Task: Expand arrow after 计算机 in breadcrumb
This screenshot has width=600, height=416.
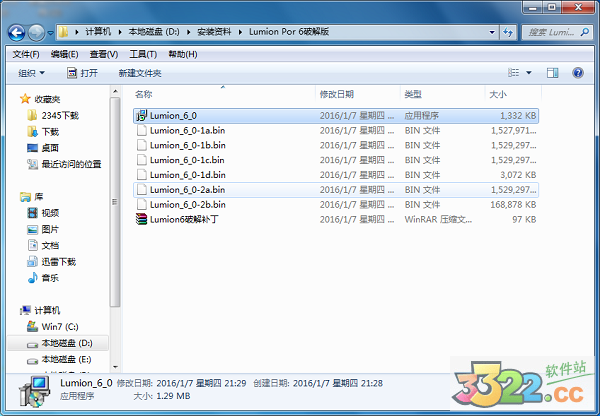Action: pyautogui.click(x=120, y=32)
